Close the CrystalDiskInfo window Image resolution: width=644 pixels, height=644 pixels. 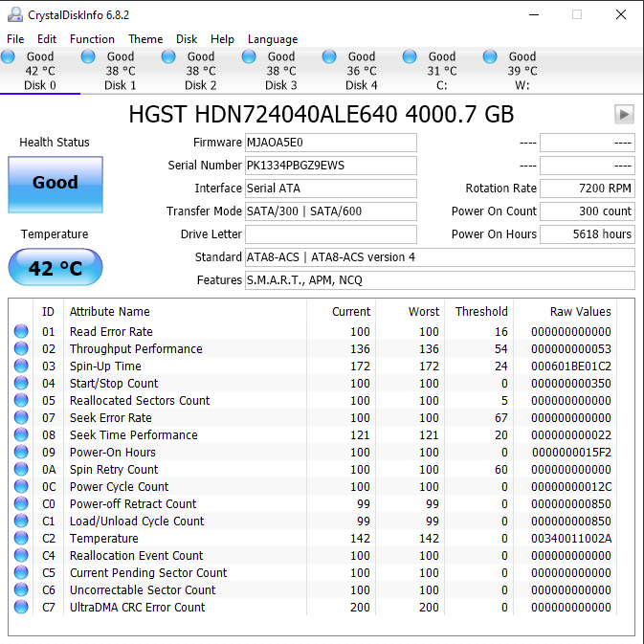621,14
